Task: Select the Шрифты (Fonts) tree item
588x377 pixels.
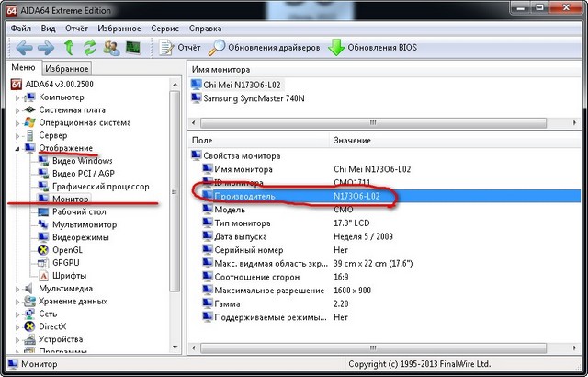Action: click(x=70, y=275)
